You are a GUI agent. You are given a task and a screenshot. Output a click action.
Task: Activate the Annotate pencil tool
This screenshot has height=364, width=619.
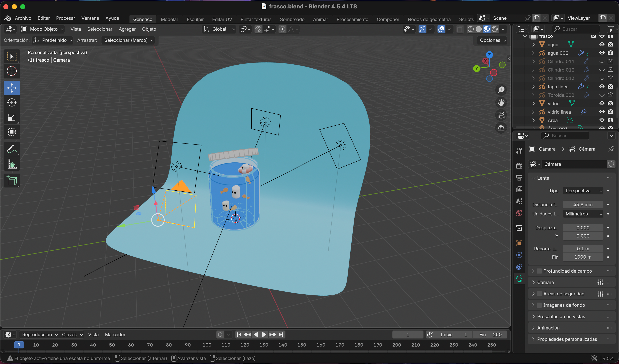[x=12, y=149]
